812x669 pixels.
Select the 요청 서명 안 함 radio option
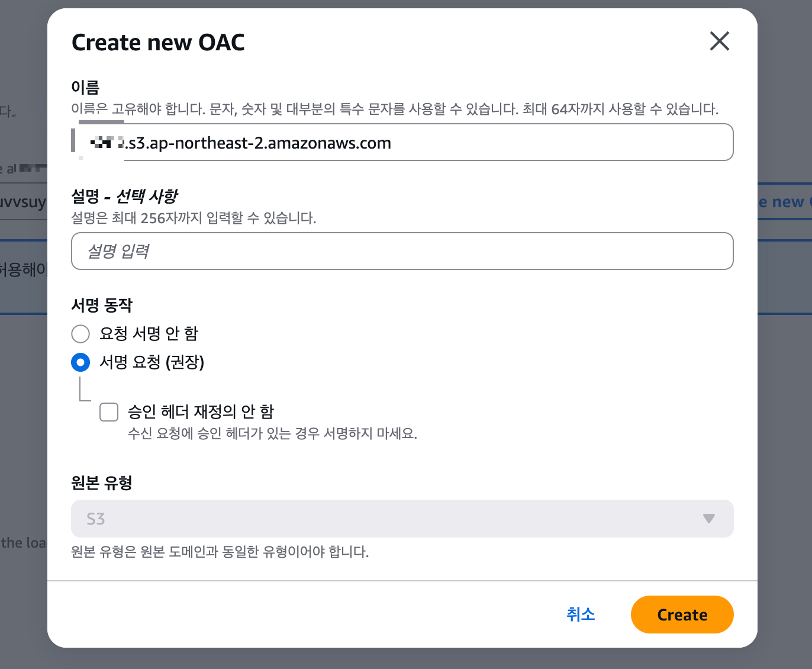(80, 334)
